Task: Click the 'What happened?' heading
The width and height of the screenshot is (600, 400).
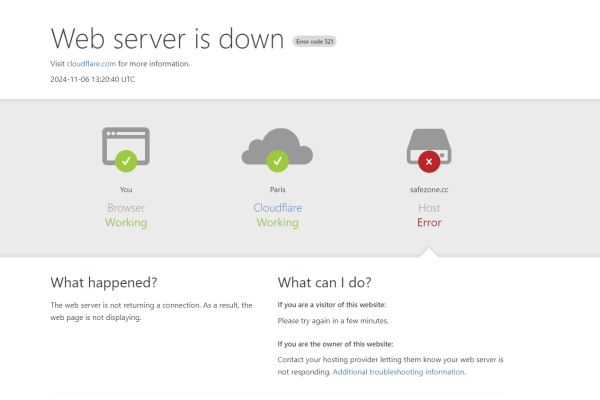Action: (104, 282)
